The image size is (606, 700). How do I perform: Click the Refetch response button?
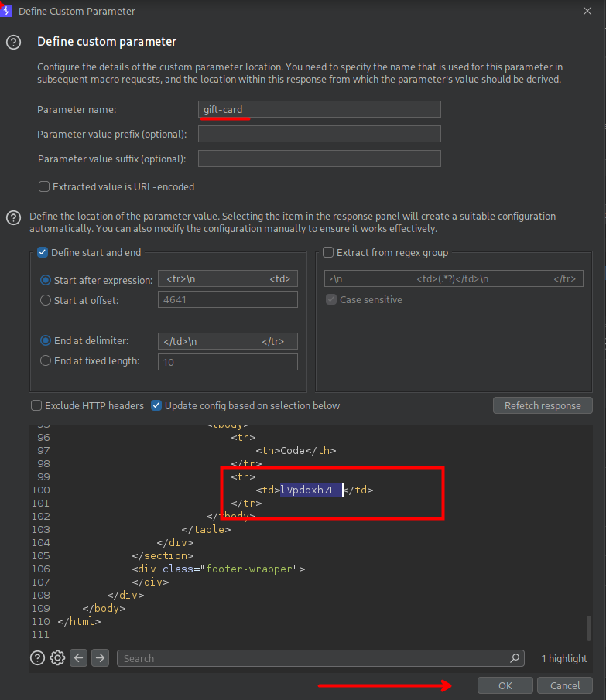pyautogui.click(x=542, y=405)
